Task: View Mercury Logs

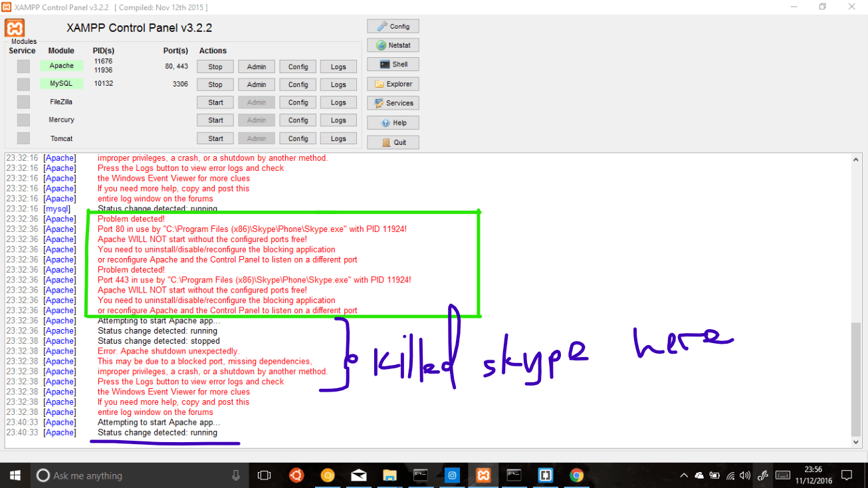Action: pyautogui.click(x=338, y=120)
